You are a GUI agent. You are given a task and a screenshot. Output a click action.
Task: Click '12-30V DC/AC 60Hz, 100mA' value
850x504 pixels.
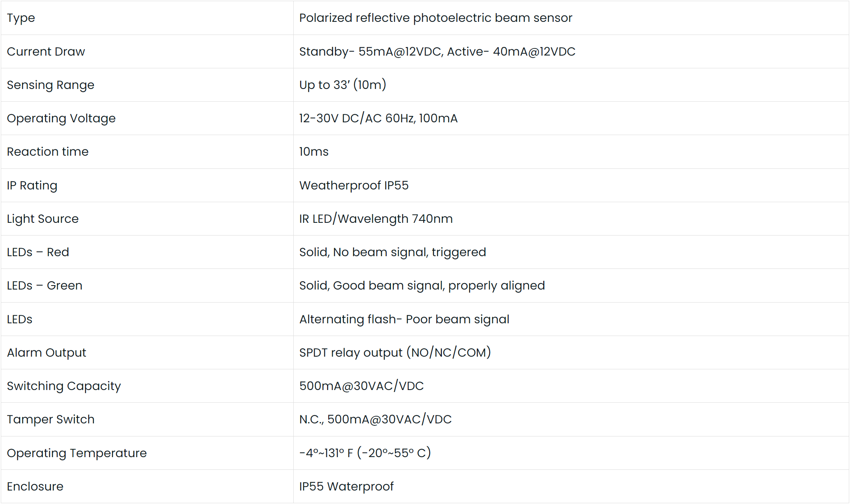378,118
